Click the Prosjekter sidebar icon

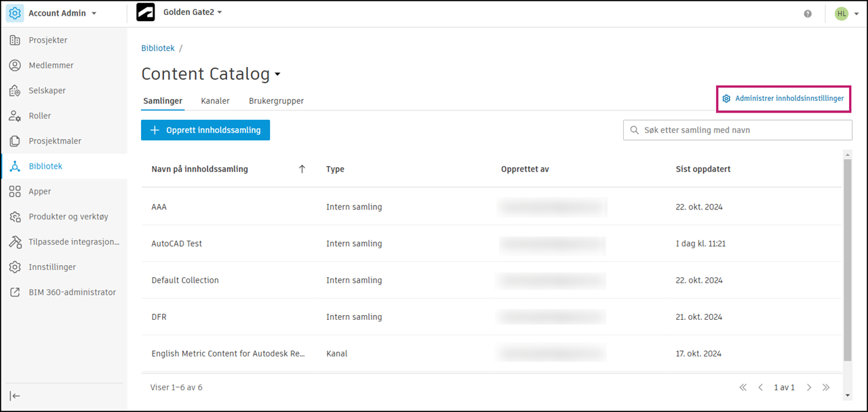point(15,41)
